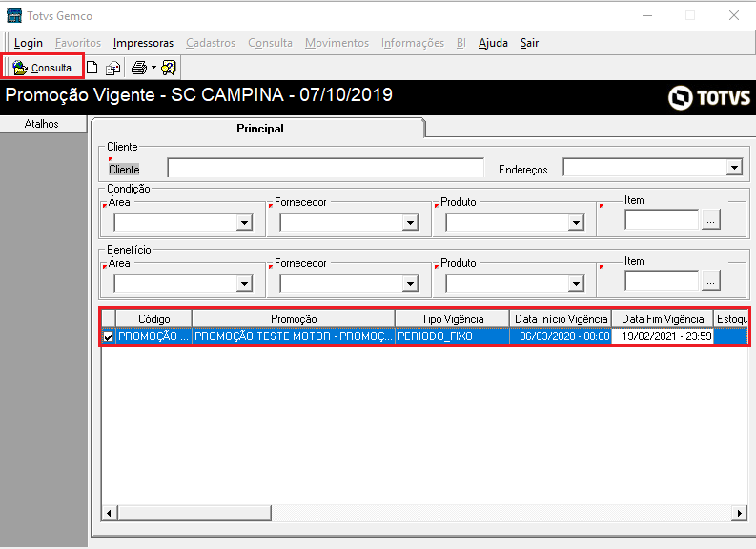The width and height of the screenshot is (756, 549).
Task: Click the Totvs Gemco title bar app icon
Action: (x=14, y=15)
